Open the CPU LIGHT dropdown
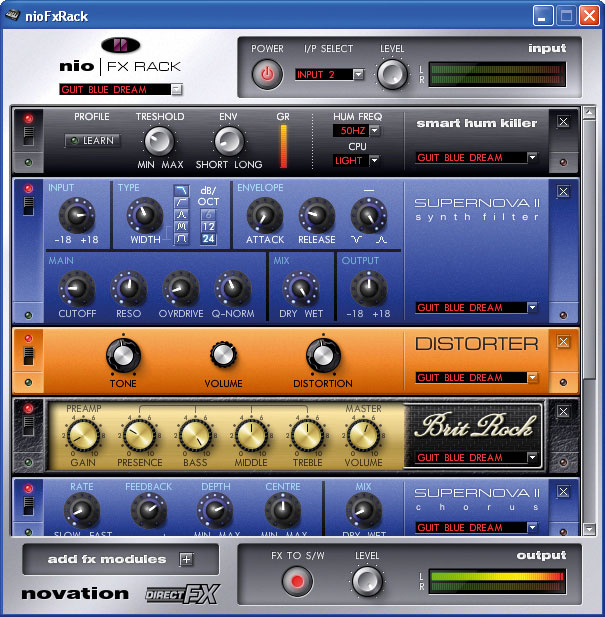 pos(374,160)
